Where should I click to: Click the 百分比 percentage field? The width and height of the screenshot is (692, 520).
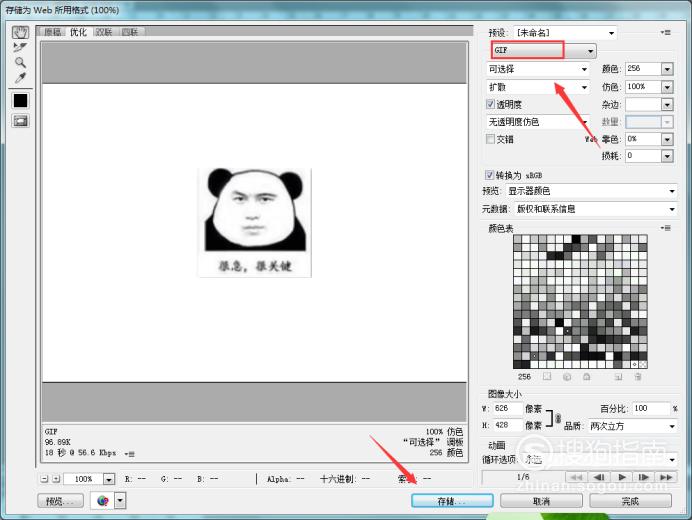651,408
